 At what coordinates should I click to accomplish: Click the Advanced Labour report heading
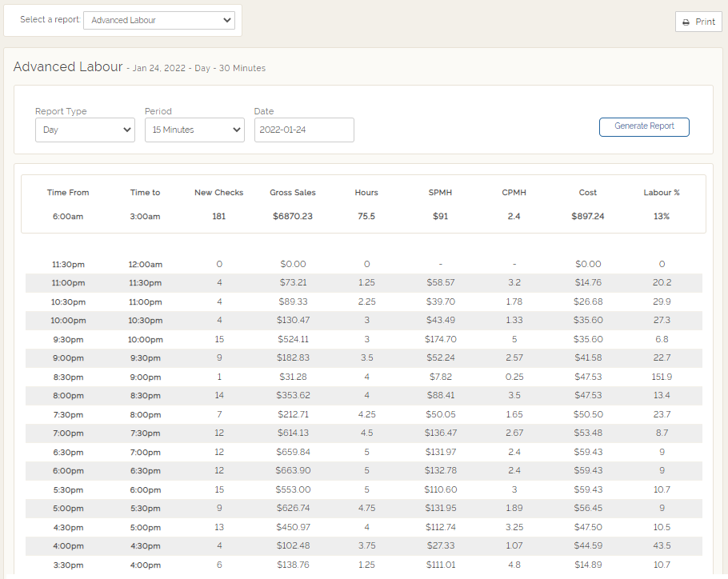68,66
